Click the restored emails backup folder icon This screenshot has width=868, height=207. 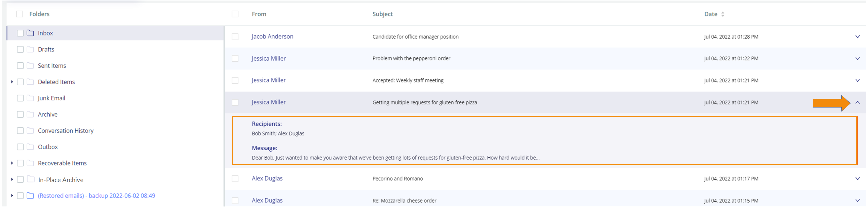click(30, 196)
